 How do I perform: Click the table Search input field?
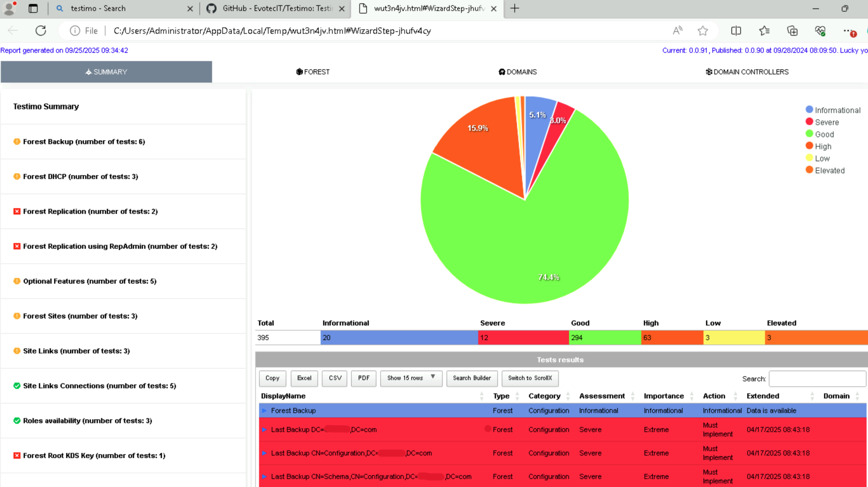(816, 379)
